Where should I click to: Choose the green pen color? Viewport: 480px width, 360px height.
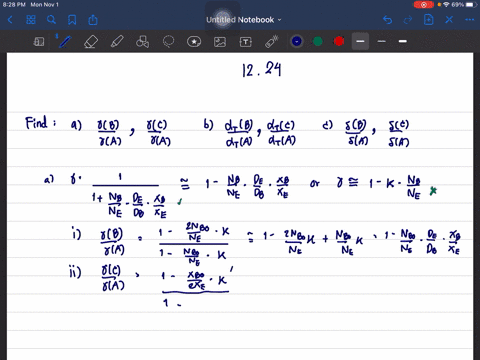(x=318, y=41)
